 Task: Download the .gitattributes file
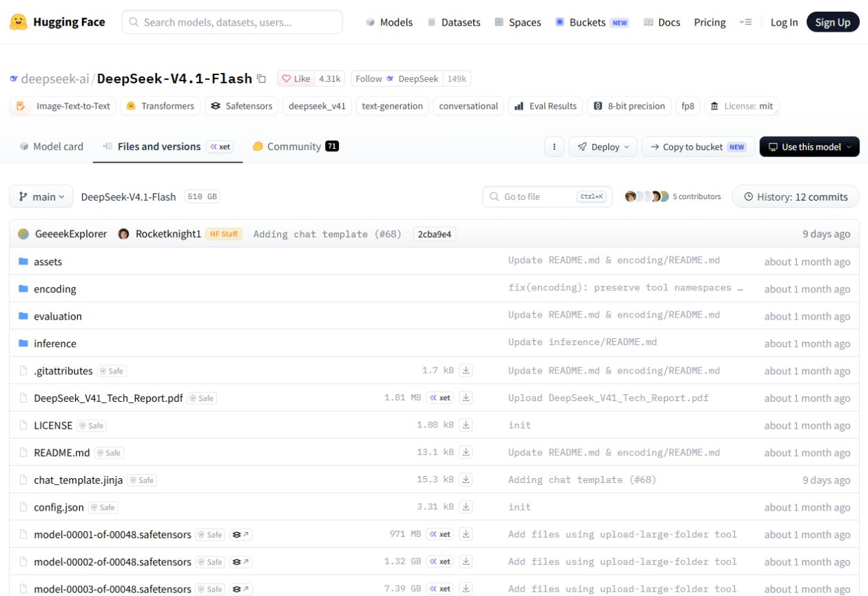(466, 371)
